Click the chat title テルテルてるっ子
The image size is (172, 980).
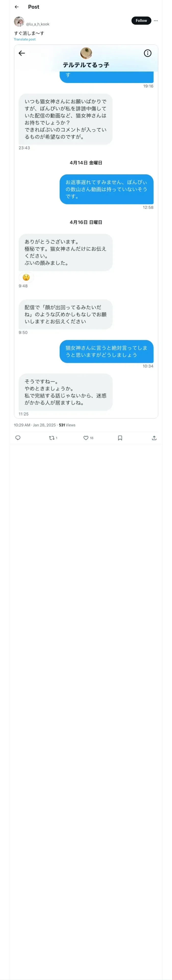coord(86,65)
